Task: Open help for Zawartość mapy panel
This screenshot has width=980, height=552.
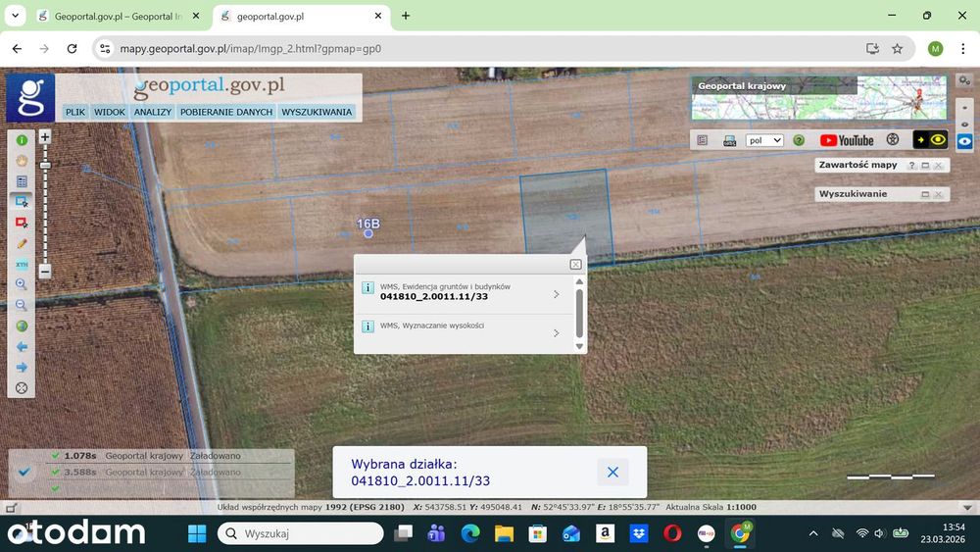Action: pos(911,165)
